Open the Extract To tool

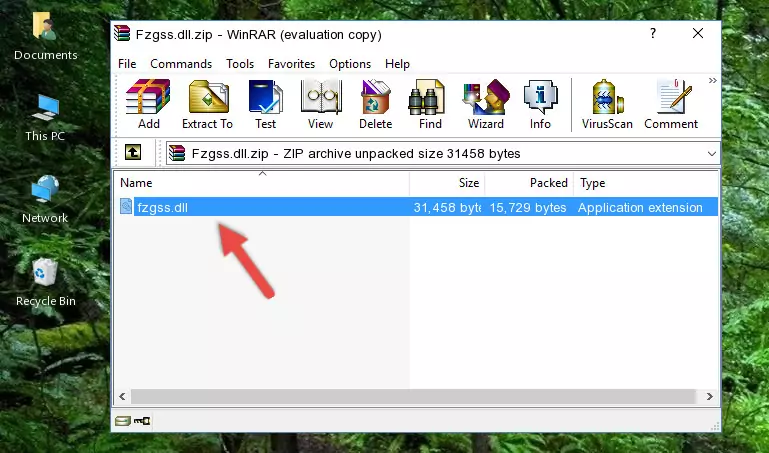pyautogui.click(x=207, y=104)
